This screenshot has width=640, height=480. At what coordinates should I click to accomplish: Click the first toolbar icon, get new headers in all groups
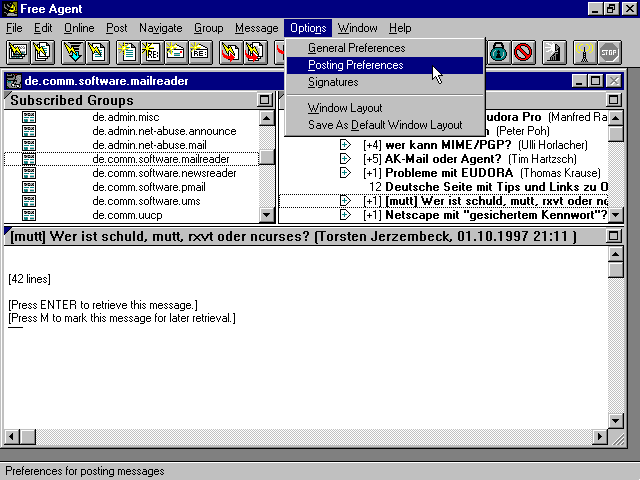[18, 52]
